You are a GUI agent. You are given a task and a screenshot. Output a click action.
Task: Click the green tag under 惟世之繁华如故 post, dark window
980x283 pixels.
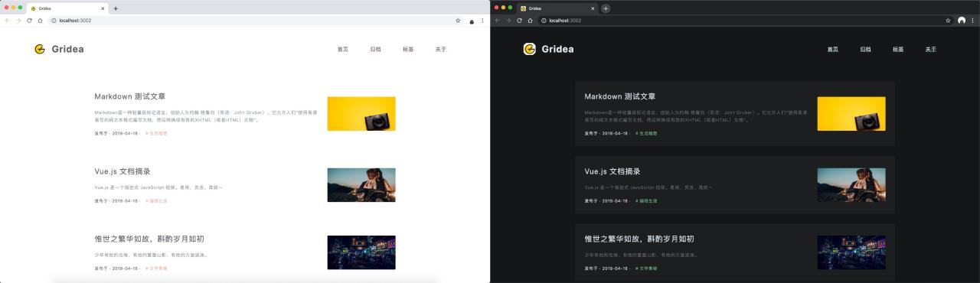pos(646,268)
